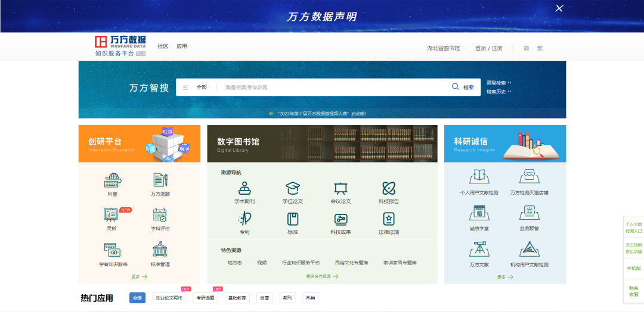Open the 标准管理 building icon
This screenshot has width=644, height=312.
(x=160, y=249)
